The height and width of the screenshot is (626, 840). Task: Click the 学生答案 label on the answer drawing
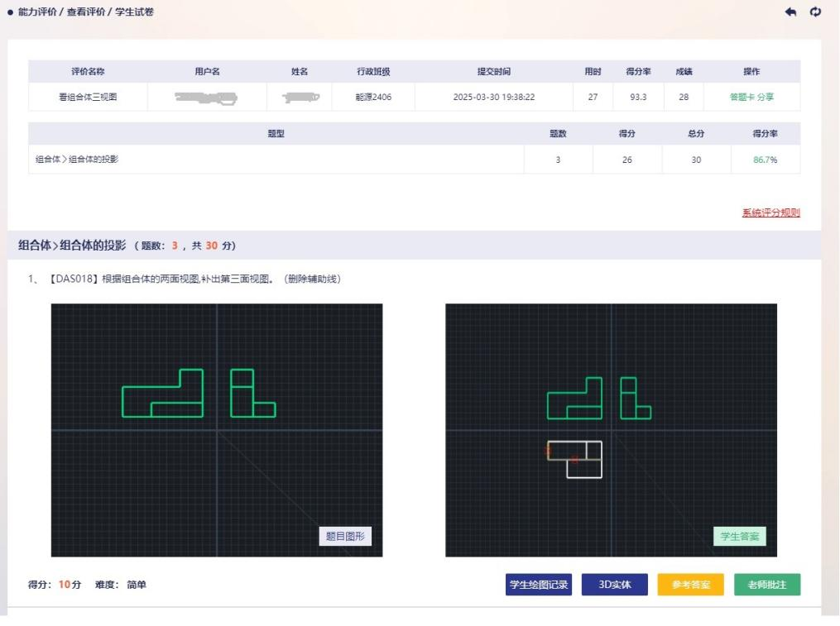click(739, 536)
